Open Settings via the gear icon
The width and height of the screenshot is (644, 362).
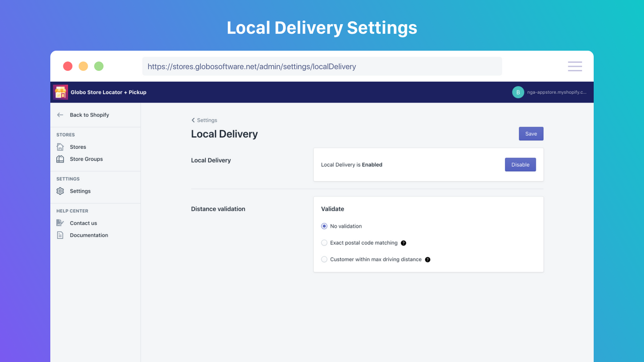click(60, 191)
